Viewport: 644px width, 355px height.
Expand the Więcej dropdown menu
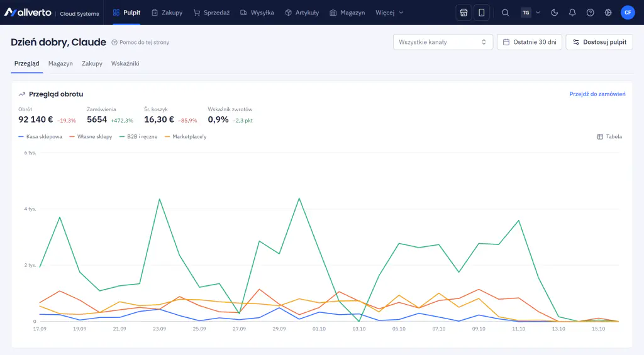click(389, 13)
